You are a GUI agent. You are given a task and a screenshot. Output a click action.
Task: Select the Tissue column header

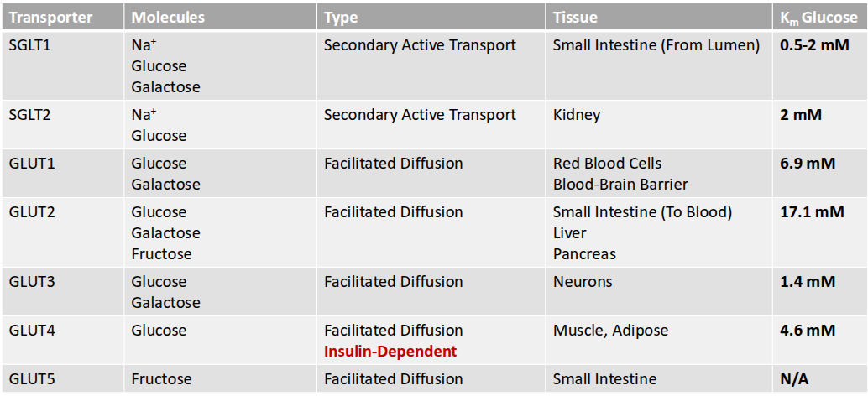(576, 17)
